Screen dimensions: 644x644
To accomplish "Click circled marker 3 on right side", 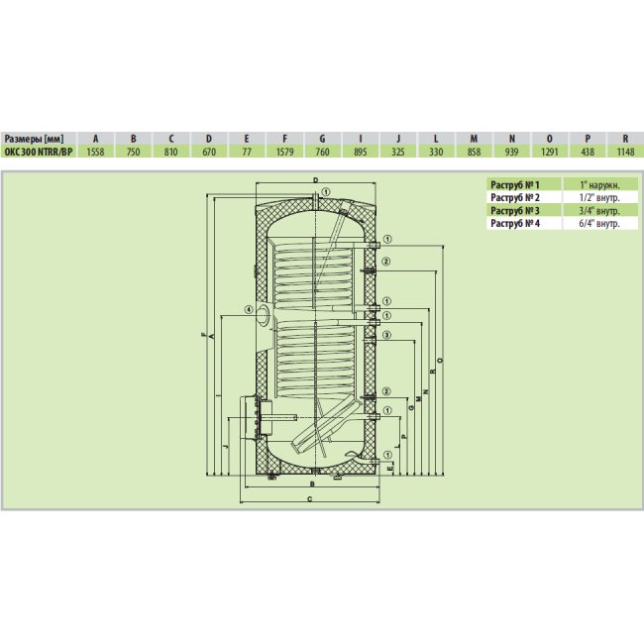I will [x=387, y=336].
